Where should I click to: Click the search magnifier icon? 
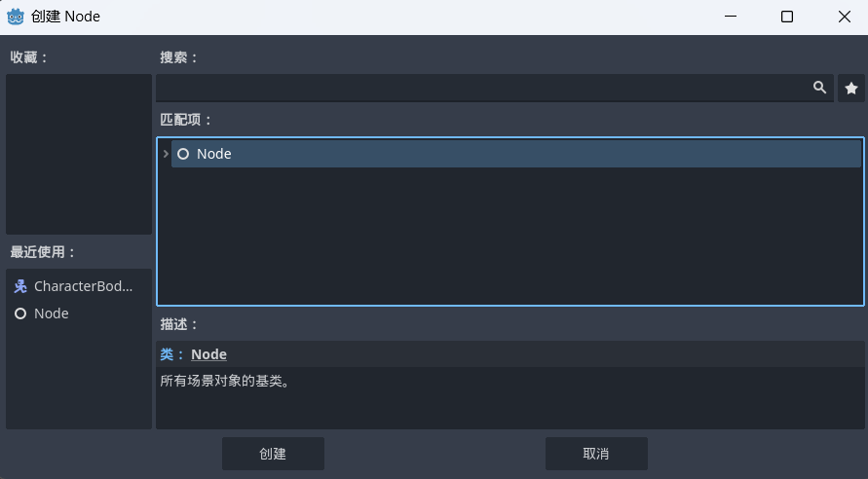click(x=819, y=88)
